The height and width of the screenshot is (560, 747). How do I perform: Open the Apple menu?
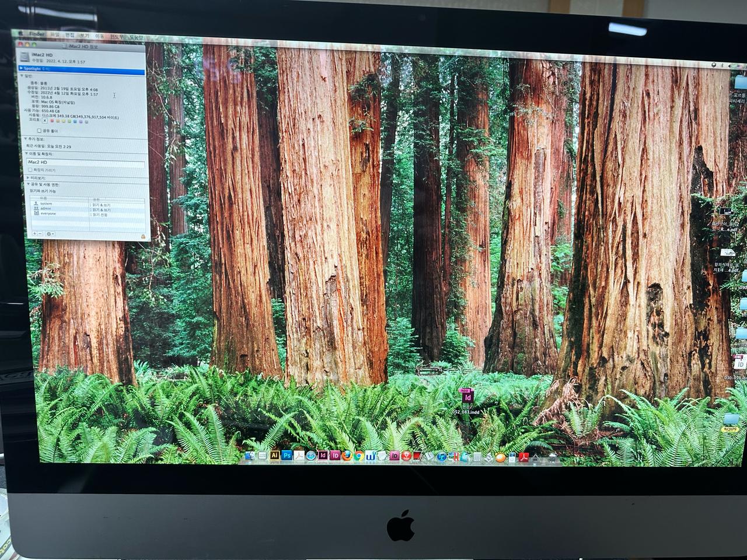tap(19, 34)
